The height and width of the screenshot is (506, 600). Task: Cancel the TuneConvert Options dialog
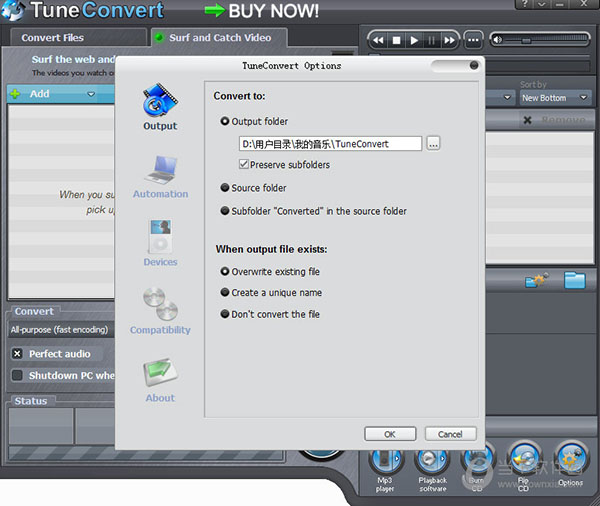[x=450, y=434]
